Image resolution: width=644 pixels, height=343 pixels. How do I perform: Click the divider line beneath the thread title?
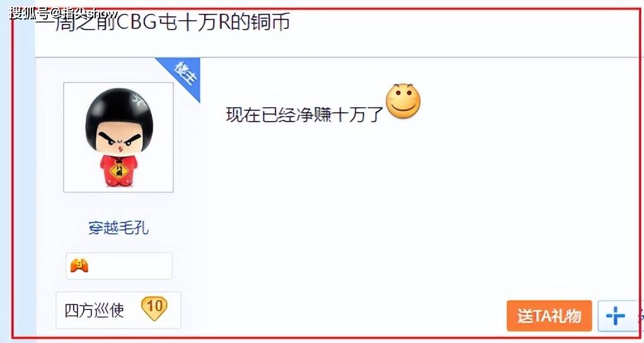coord(336,57)
